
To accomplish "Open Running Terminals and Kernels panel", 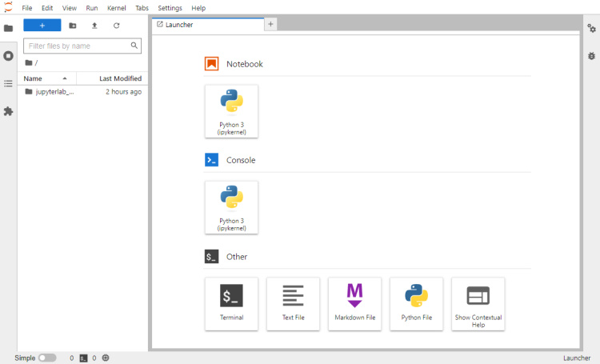I will tap(8, 56).
